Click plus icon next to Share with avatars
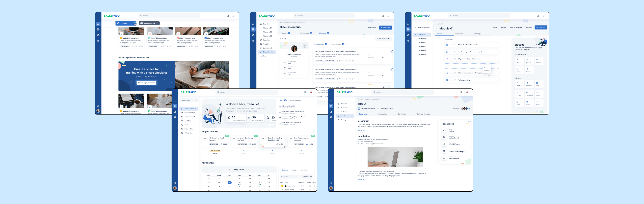This screenshot has width=644, height=204. 470,108
